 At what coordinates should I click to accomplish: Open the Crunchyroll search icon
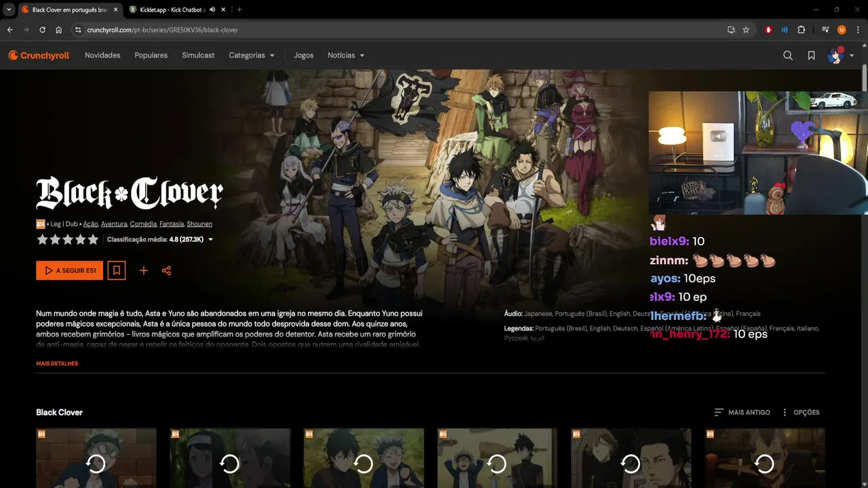point(788,56)
